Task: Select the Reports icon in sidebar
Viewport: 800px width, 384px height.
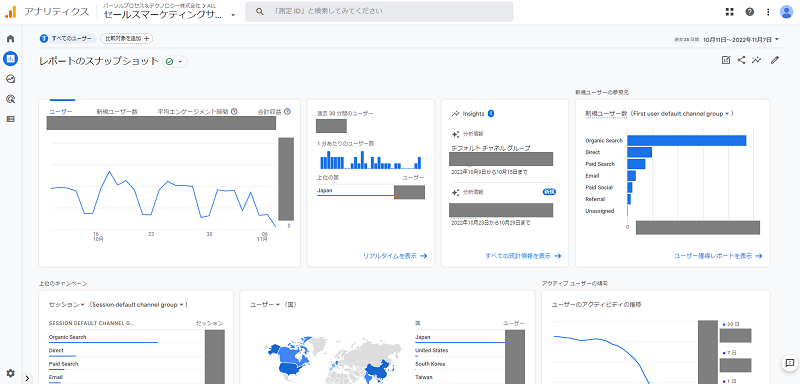Action: (x=10, y=59)
